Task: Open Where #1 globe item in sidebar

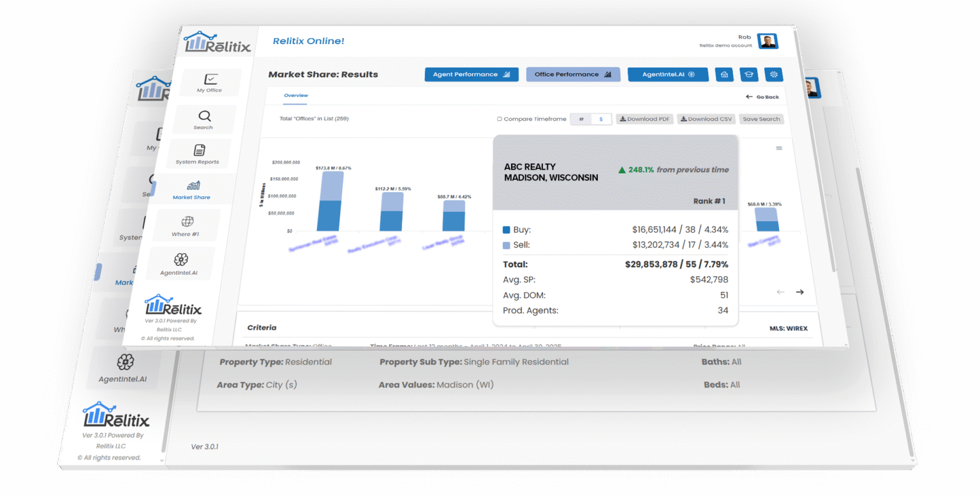Action: coord(186,225)
